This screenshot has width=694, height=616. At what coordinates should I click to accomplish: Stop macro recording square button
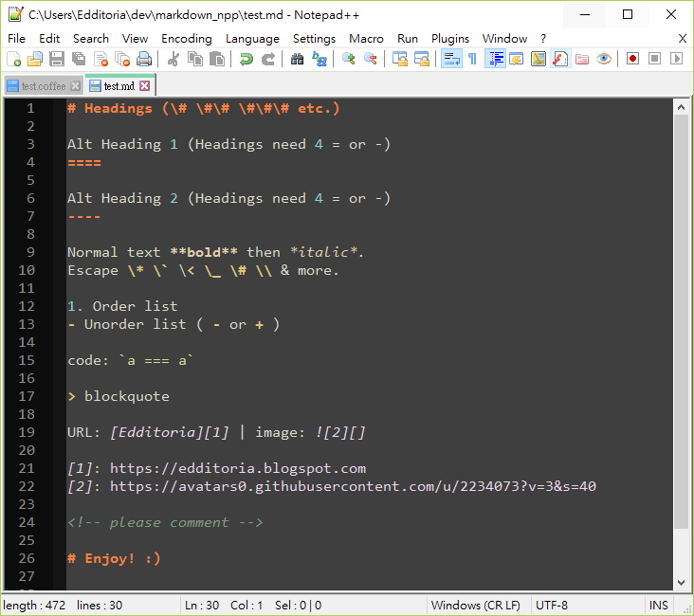click(654, 59)
